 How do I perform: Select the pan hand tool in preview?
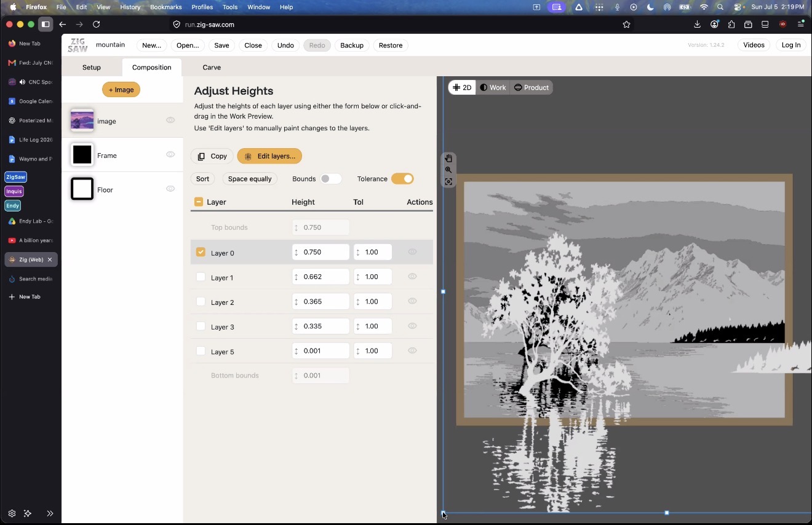pos(448,159)
